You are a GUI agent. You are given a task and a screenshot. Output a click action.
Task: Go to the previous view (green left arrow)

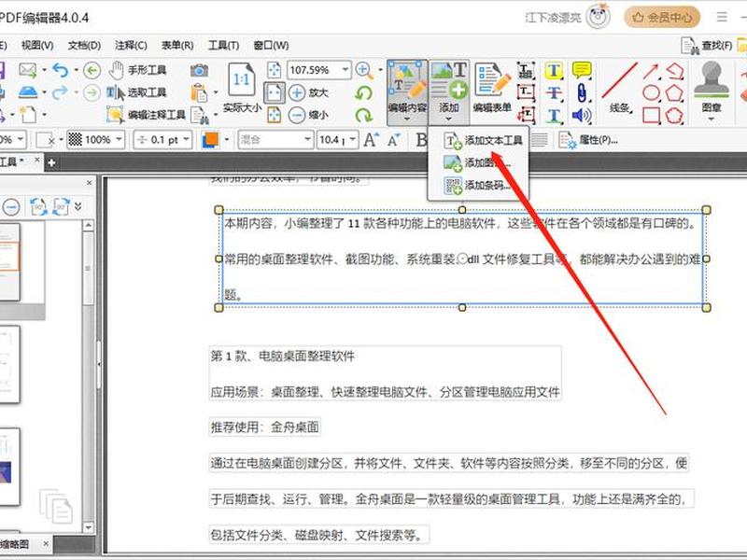pos(92,71)
